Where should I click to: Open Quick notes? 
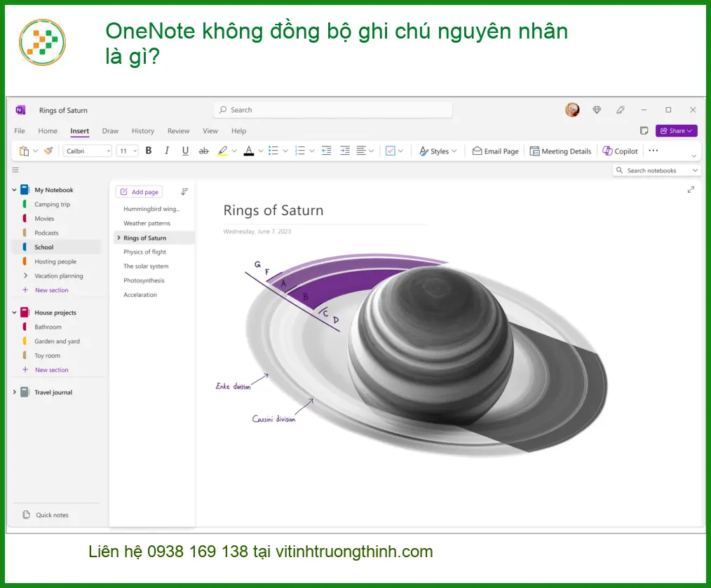click(x=46, y=515)
